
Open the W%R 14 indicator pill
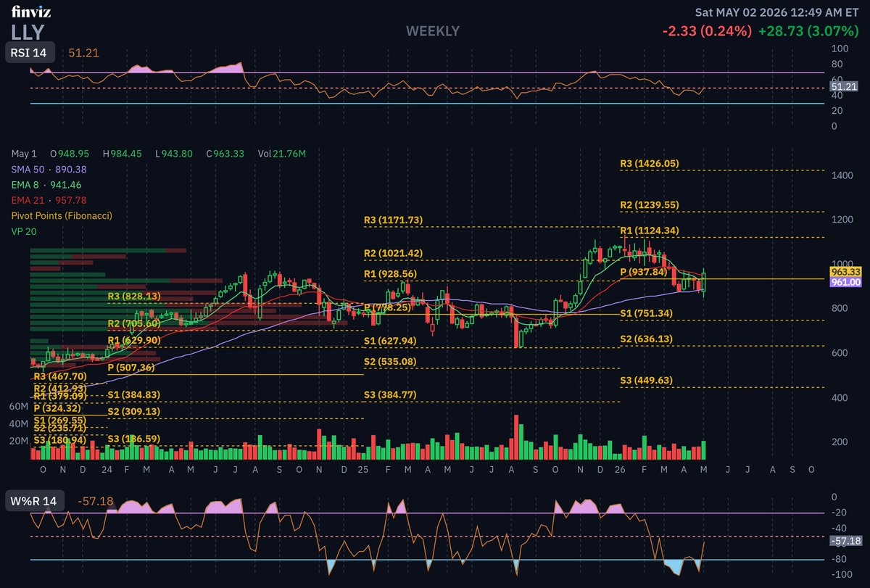pyautogui.click(x=36, y=500)
